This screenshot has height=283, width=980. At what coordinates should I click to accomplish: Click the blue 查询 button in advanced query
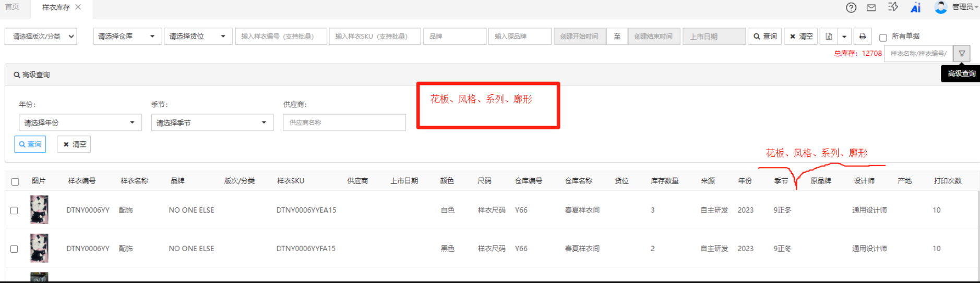(30, 144)
